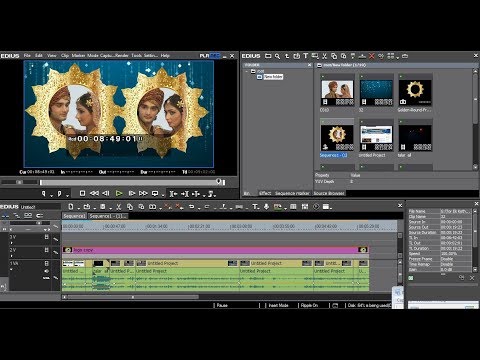Open the timeline's T title tool

pyautogui.click(x=255, y=207)
